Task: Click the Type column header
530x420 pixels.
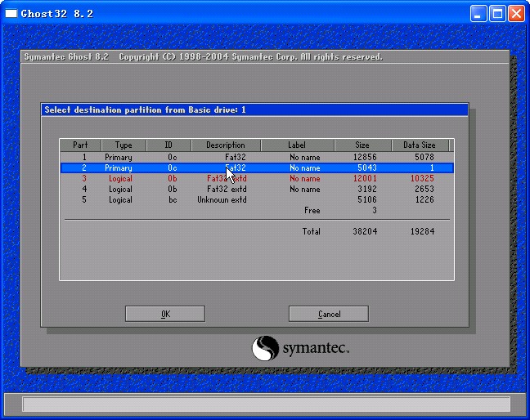Action: [x=124, y=145]
